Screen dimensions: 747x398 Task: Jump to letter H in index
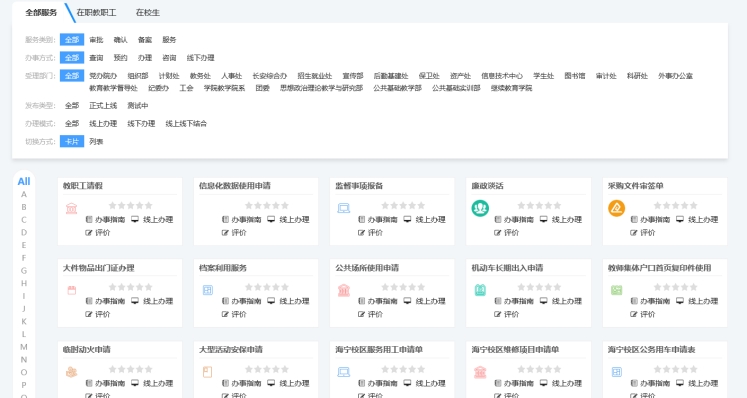click(x=24, y=283)
